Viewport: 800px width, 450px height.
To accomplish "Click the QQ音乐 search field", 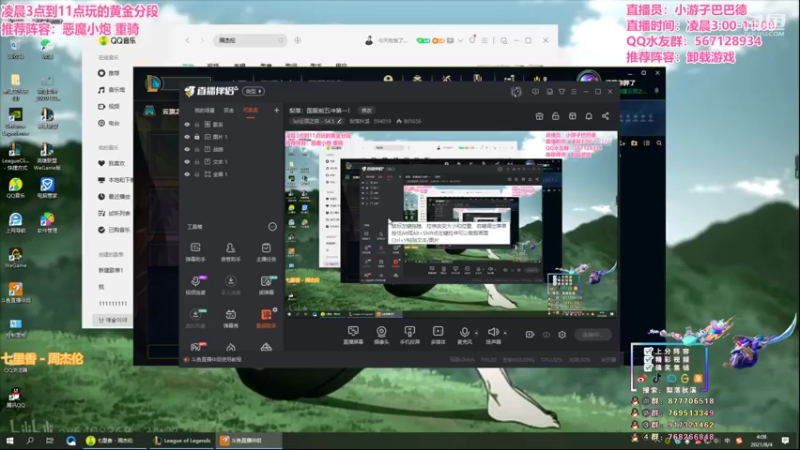I will (249, 40).
